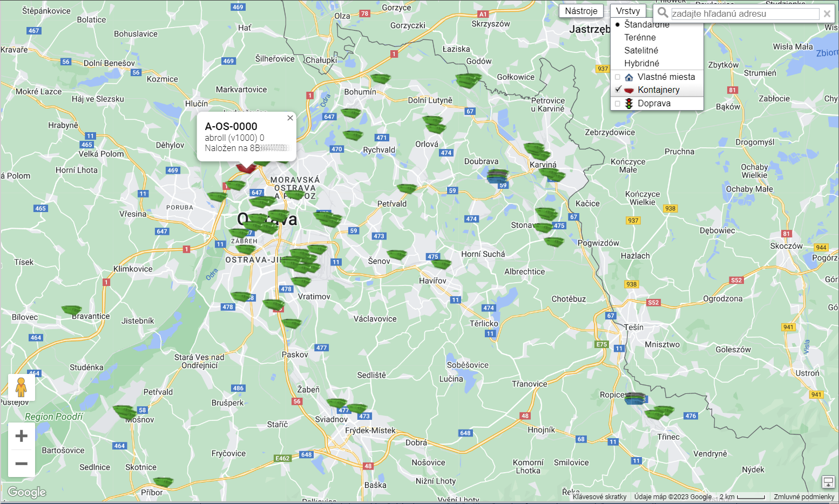Click the address search input field
The width and height of the screenshot is (839, 504).
tap(745, 14)
